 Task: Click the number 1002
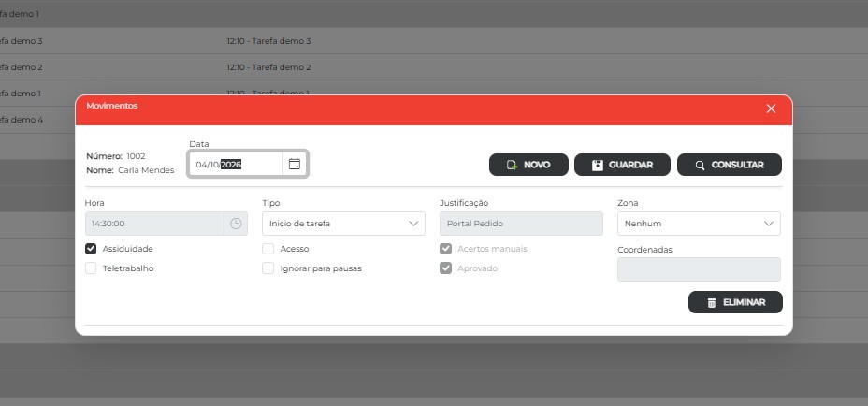tap(137, 156)
